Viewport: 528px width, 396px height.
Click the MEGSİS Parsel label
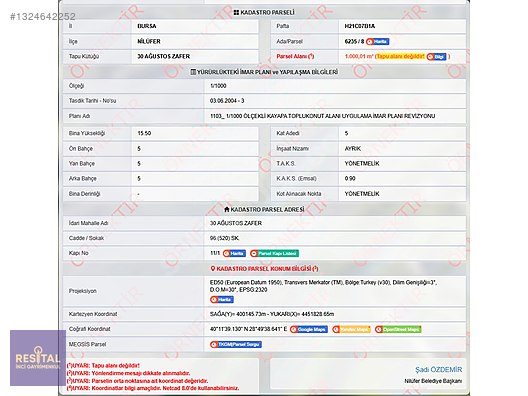point(87,344)
